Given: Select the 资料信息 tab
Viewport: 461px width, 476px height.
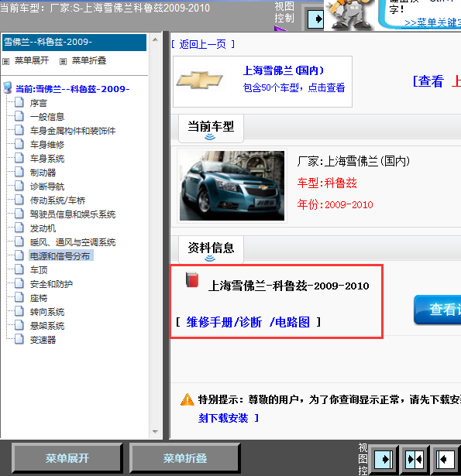Looking at the screenshot, I should (x=211, y=250).
